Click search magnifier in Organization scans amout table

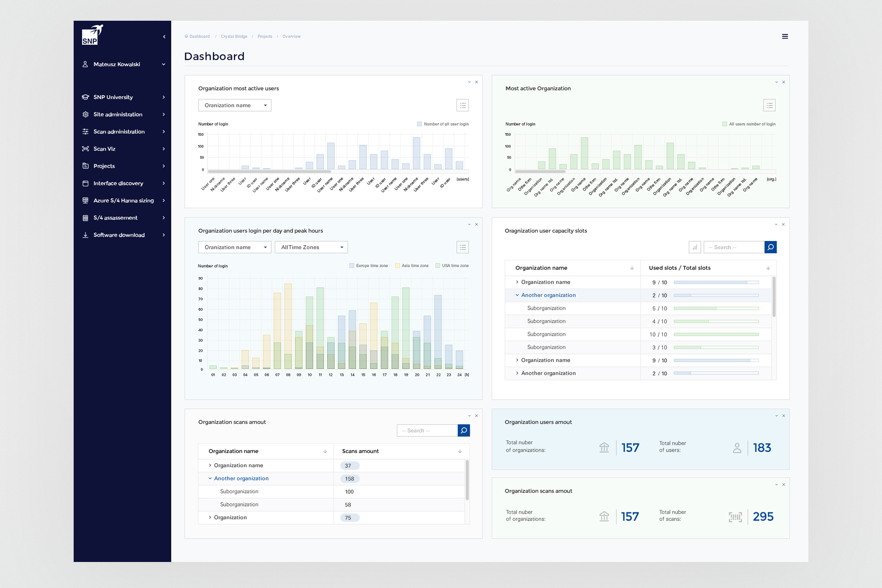coord(463,431)
